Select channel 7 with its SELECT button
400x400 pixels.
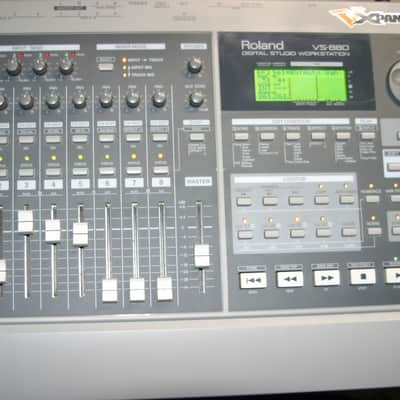133,137
